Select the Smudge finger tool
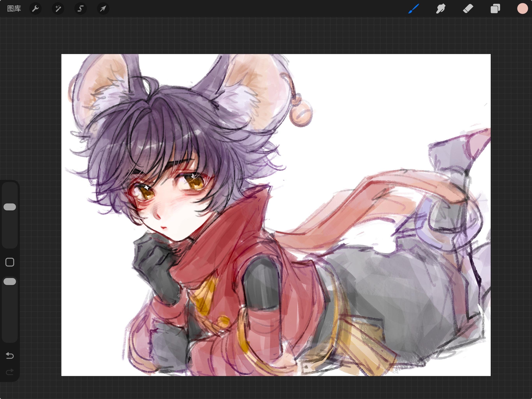532x399 pixels. coord(441,9)
